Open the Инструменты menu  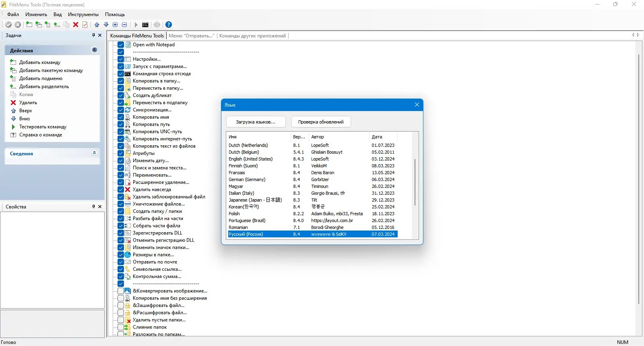pyautogui.click(x=83, y=14)
